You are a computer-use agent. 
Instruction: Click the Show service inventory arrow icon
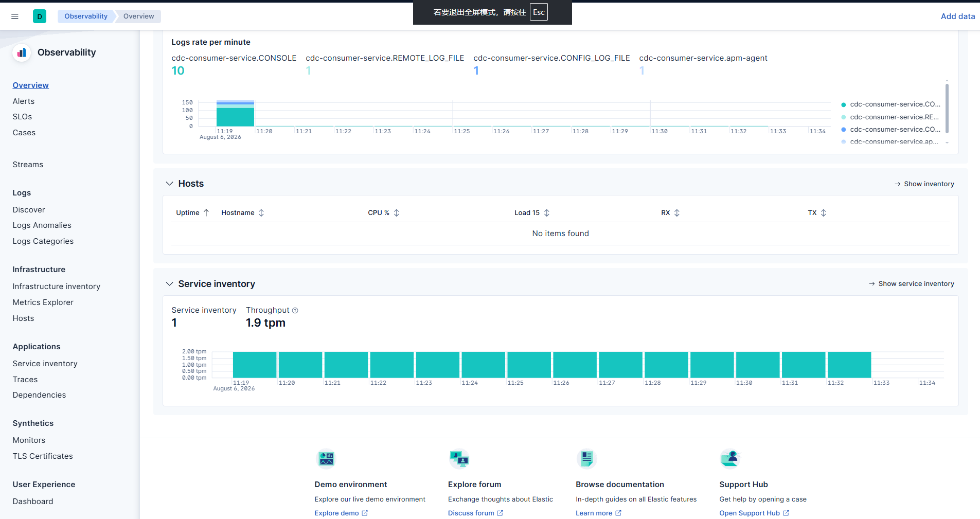(871, 284)
